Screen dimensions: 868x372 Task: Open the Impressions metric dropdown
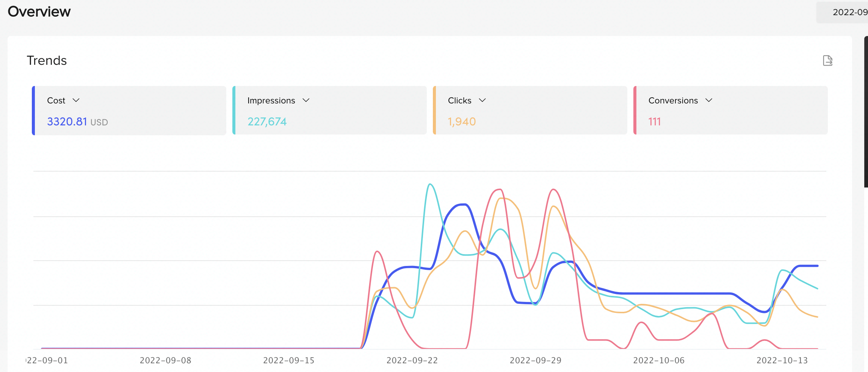click(x=306, y=100)
